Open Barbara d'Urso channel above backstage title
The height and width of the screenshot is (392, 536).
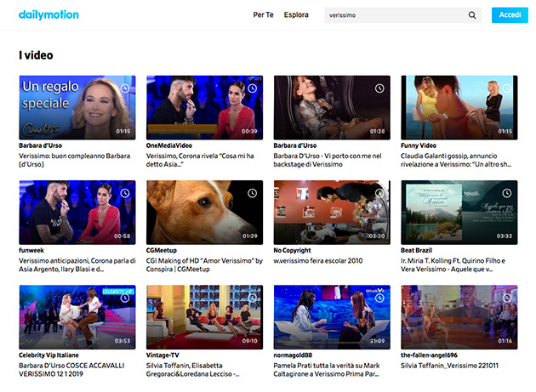295,145
